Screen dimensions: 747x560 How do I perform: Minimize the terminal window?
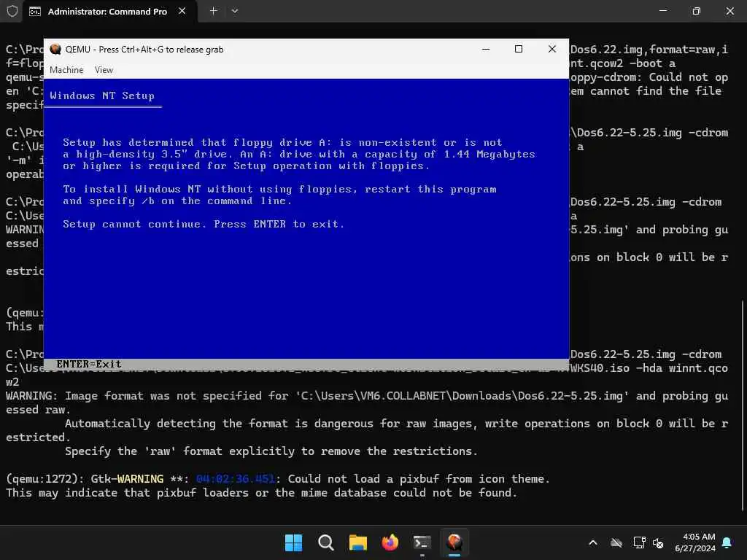[x=662, y=11]
